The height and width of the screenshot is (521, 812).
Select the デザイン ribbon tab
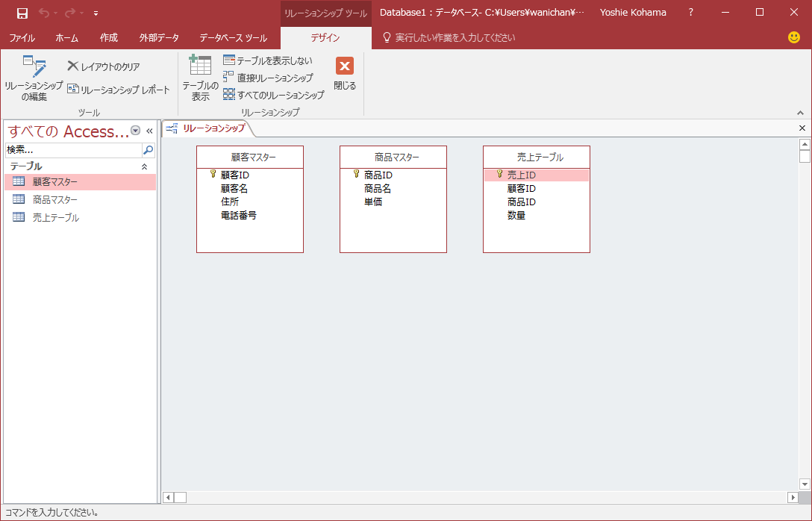click(325, 38)
